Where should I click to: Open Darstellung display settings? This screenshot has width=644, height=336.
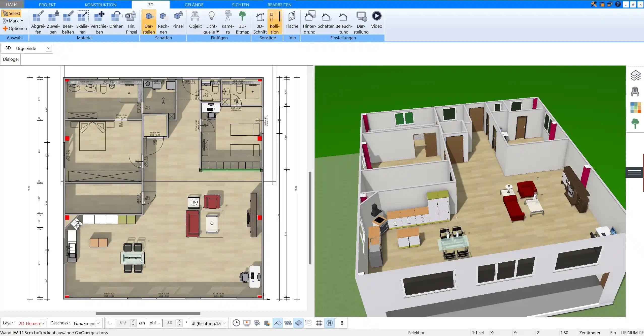[361, 22]
